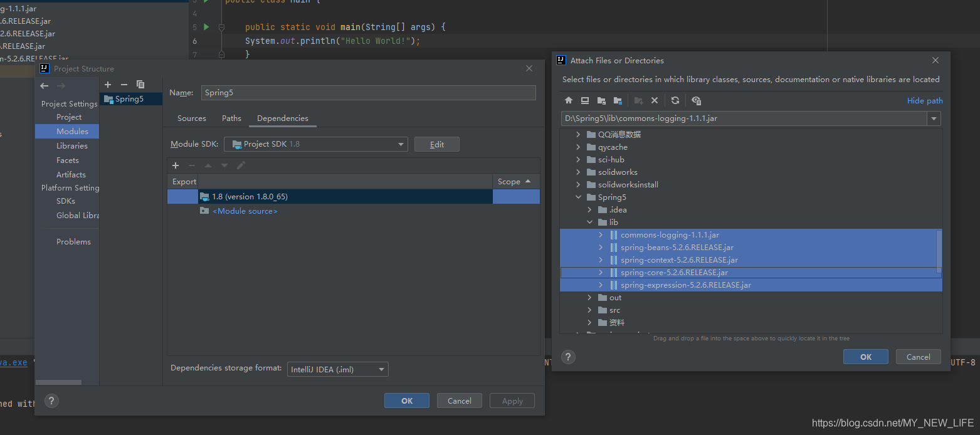Select the Dependencies tab

tap(283, 118)
